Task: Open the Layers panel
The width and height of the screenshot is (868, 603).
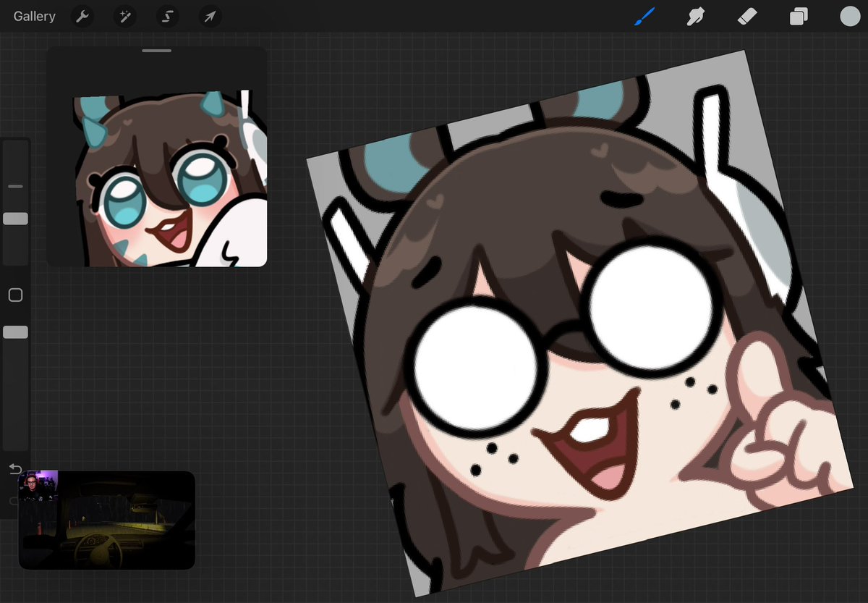Action: [799, 16]
